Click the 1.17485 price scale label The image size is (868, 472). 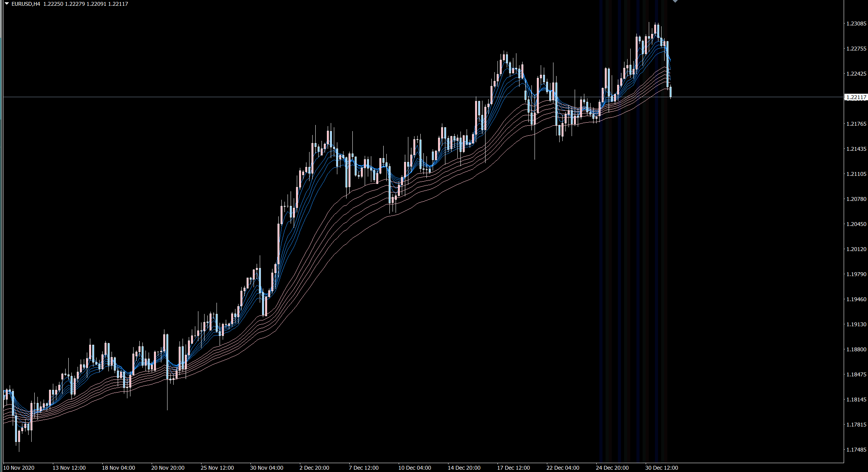tap(856, 450)
